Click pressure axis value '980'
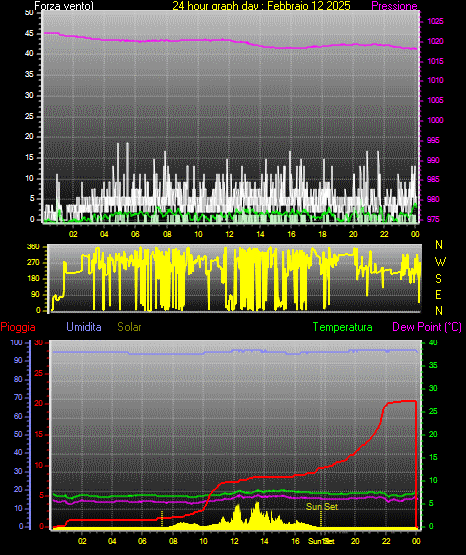Screen dimensions: 466x555 point(433,199)
